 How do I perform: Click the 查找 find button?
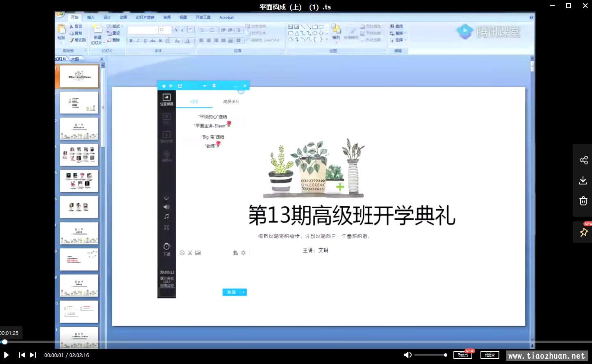[396, 26]
